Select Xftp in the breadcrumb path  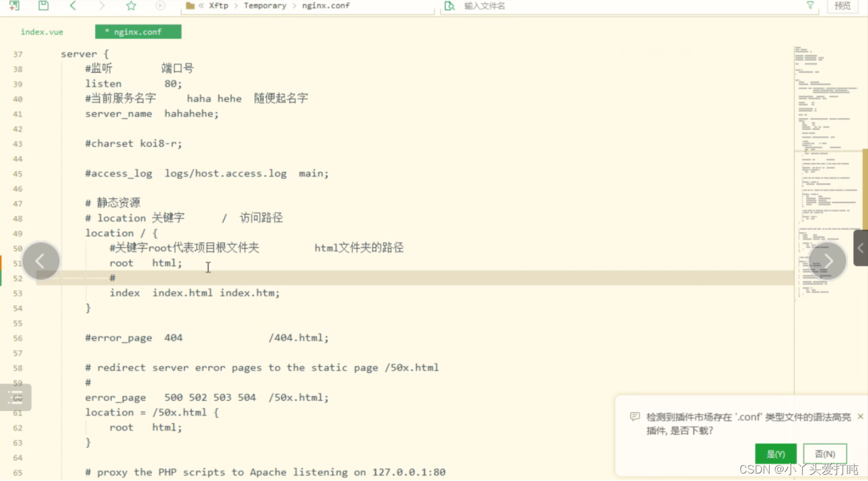218,6
